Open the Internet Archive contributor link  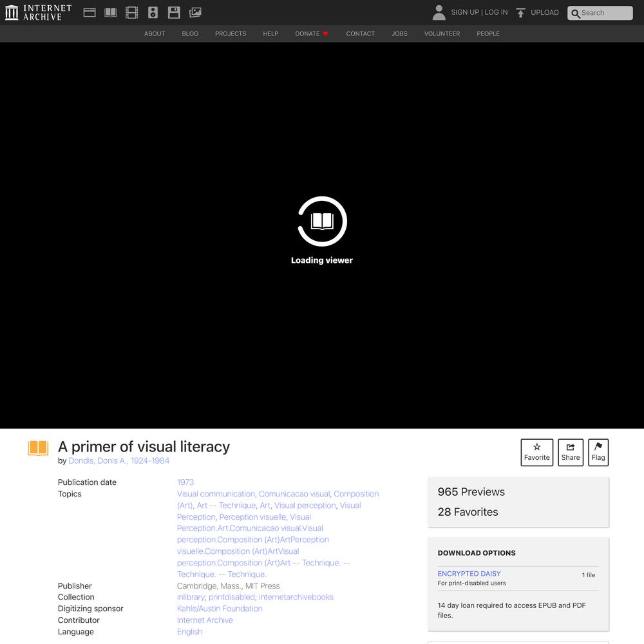click(x=205, y=620)
